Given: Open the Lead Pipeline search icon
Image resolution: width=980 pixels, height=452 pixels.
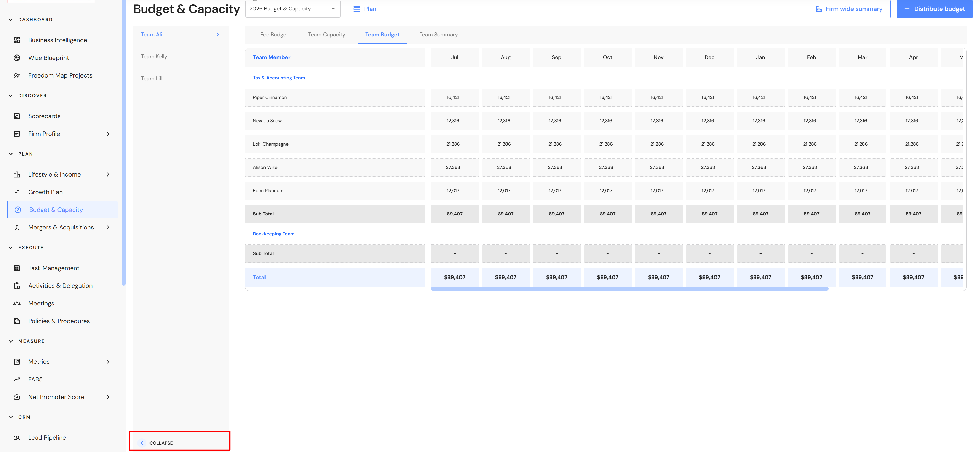Looking at the screenshot, I should (17, 437).
